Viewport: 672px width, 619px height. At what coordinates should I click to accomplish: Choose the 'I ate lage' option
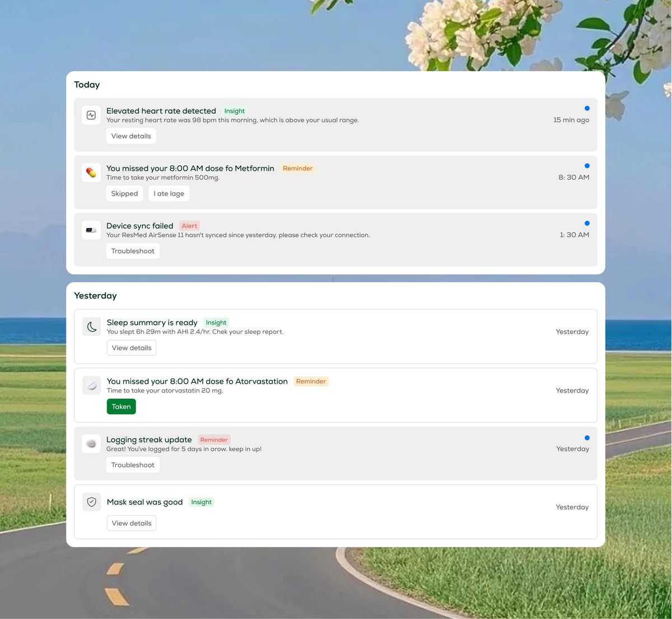pyautogui.click(x=169, y=194)
